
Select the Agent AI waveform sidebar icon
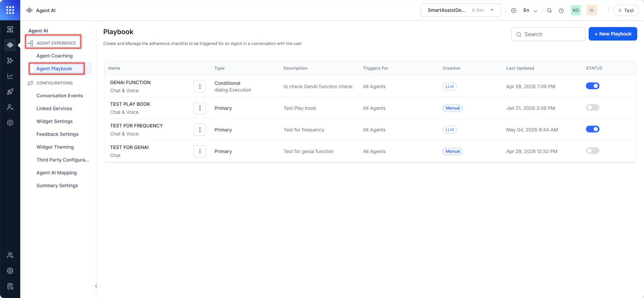pos(10,45)
